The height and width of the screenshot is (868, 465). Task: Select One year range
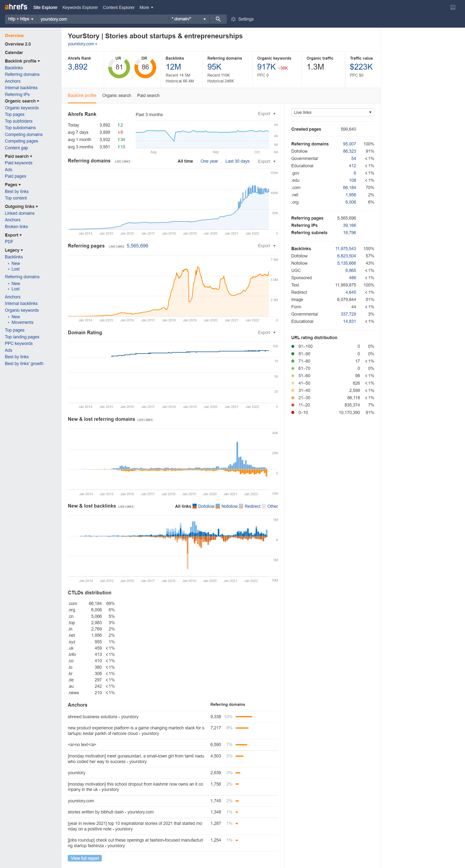click(209, 161)
